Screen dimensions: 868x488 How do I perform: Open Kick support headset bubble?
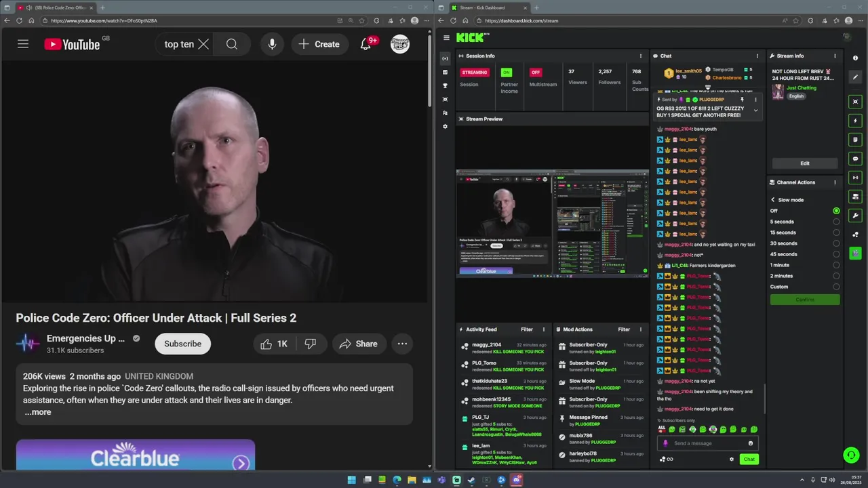(x=851, y=455)
